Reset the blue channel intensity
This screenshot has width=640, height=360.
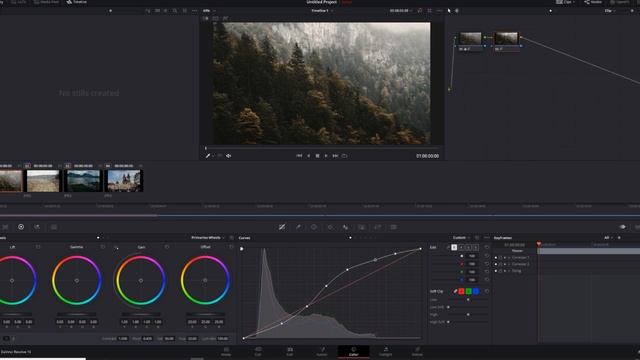tap(487, 280)
